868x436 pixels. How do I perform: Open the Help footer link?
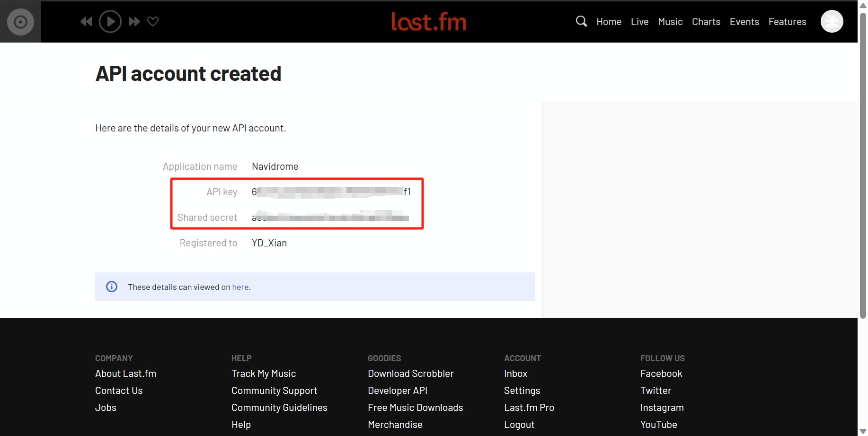pos(241,425)
